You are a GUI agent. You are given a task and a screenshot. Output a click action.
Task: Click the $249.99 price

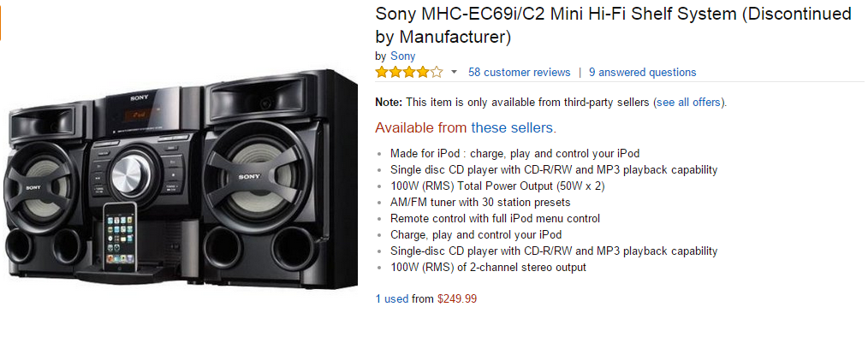[457, 298]
